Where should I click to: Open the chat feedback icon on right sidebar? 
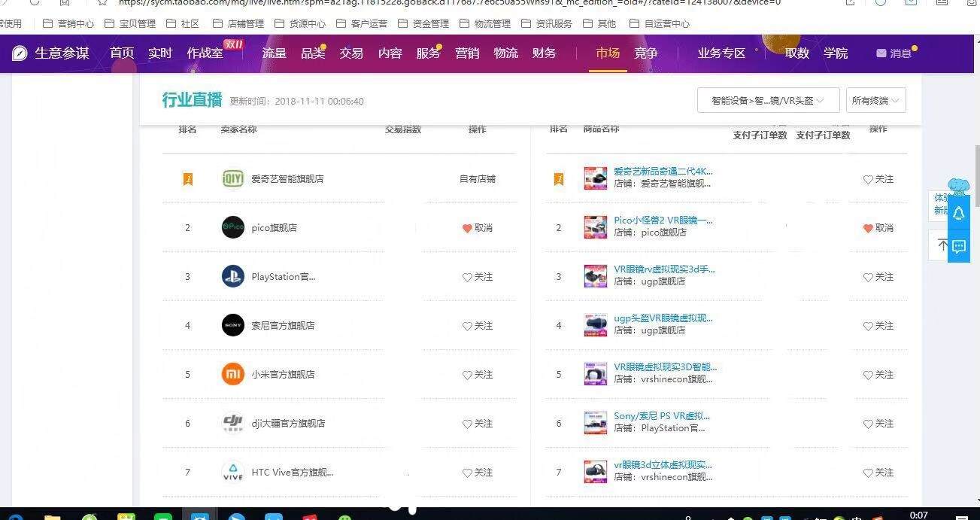click(x=958, y=246)
